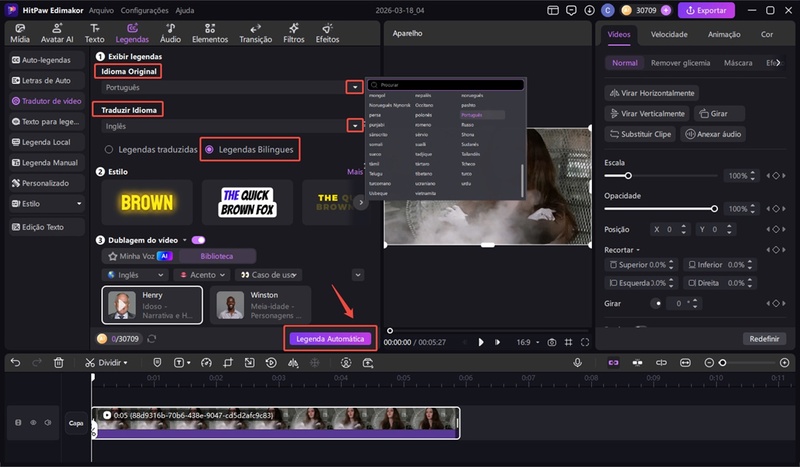Image resolution: width=800 pixels, height=467 pixels.
Task: Click the download icon in title bar
Action: pos(588,10)
